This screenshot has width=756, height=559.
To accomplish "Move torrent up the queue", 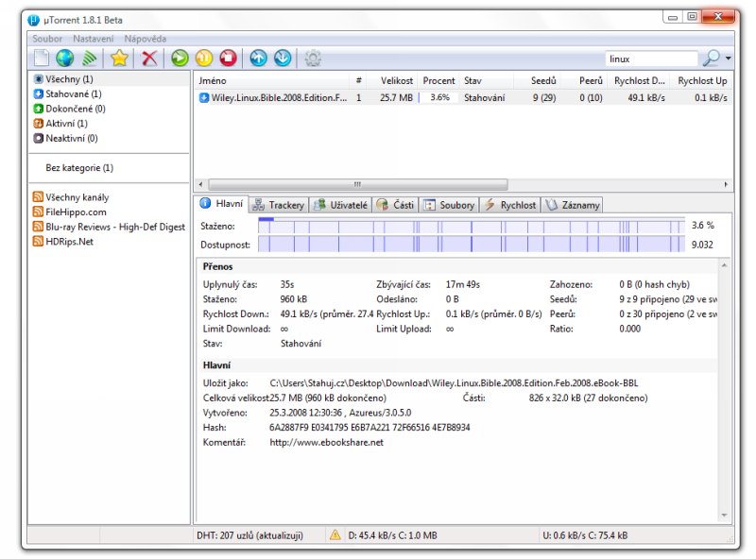I will pos(258,59).
